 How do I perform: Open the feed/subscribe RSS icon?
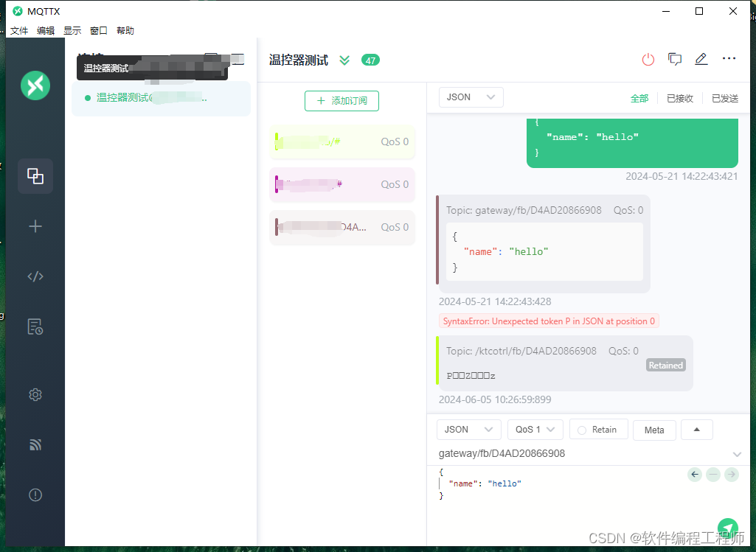(x=35, y=444)
